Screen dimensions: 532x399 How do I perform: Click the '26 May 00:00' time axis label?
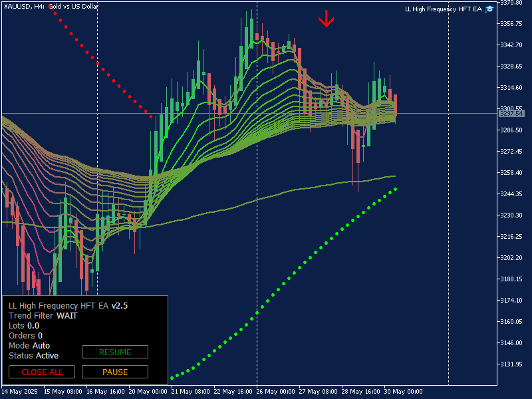coord(276,392)
